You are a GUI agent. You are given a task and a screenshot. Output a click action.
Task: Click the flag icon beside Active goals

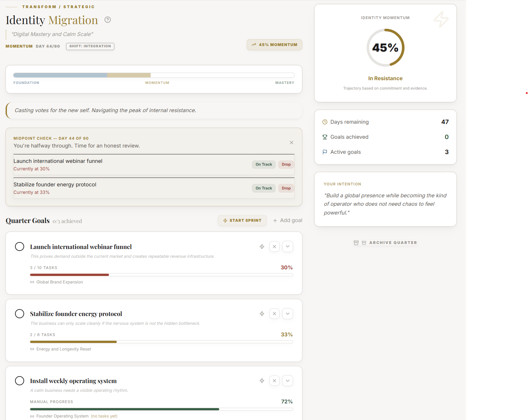[325, 152]
